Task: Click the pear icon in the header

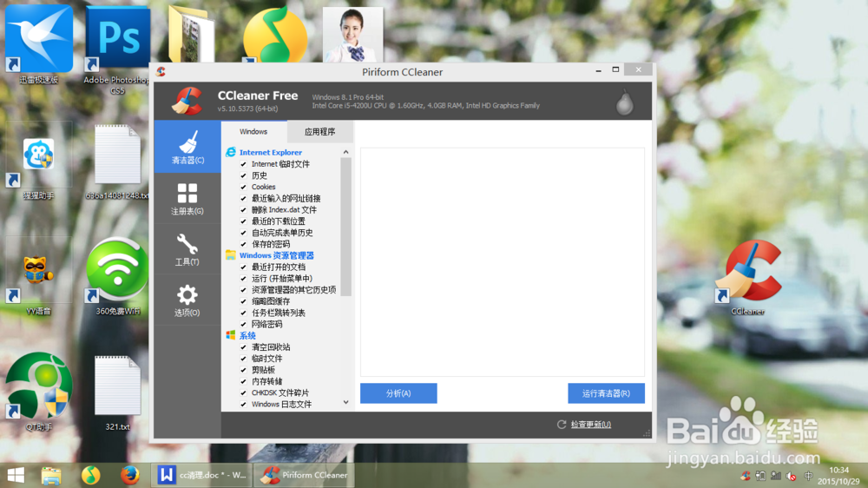Action: click(624, 102)
